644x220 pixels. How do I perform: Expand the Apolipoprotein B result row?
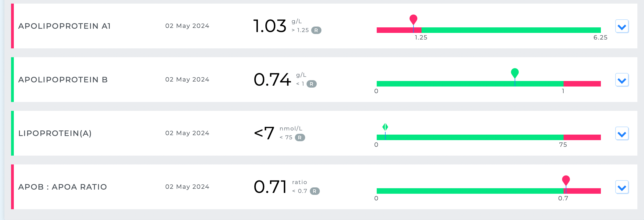pos(622,80)
